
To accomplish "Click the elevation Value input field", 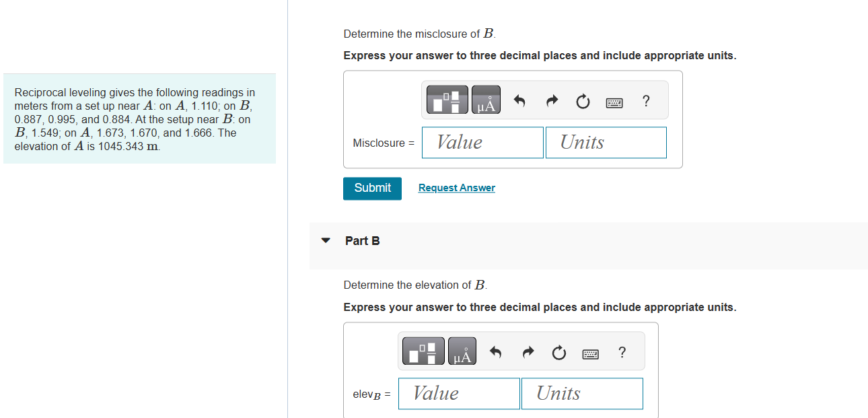I will click(458, 393).
